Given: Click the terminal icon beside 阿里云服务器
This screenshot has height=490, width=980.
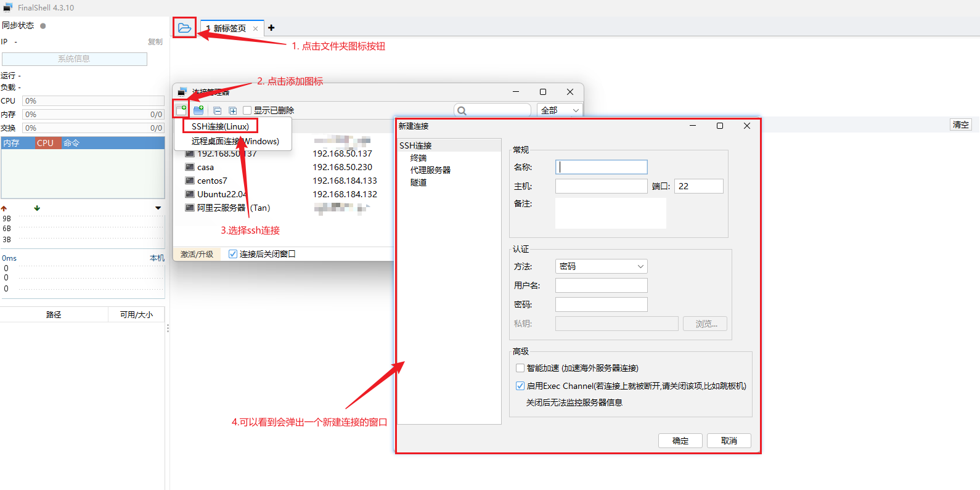Looking at the screenshot, I should [x=190, y=208].
